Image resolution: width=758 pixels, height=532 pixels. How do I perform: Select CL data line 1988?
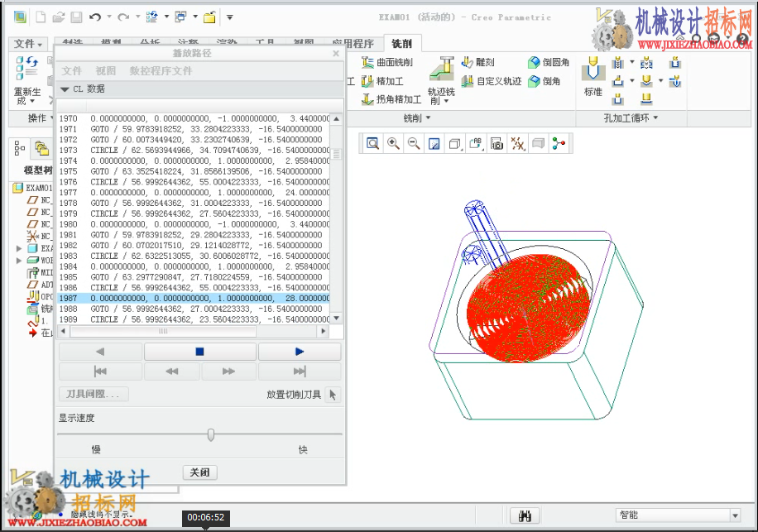coord(194,309)
